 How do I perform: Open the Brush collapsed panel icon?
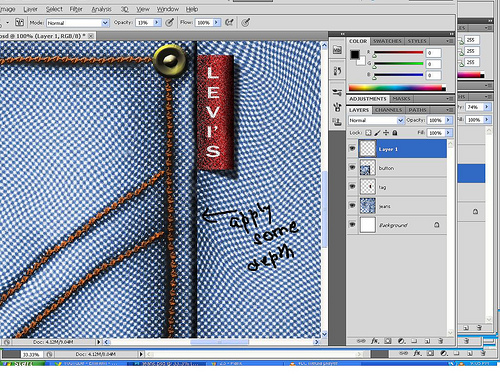[x=337, y=107]
